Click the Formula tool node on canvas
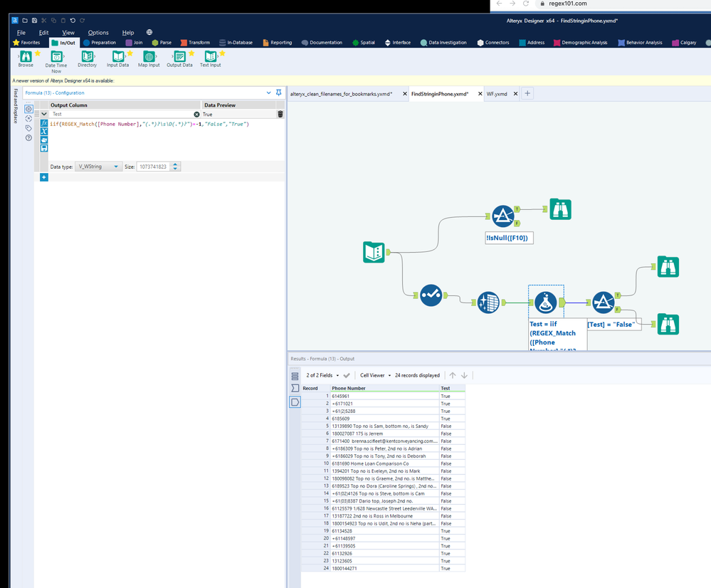 546,302
